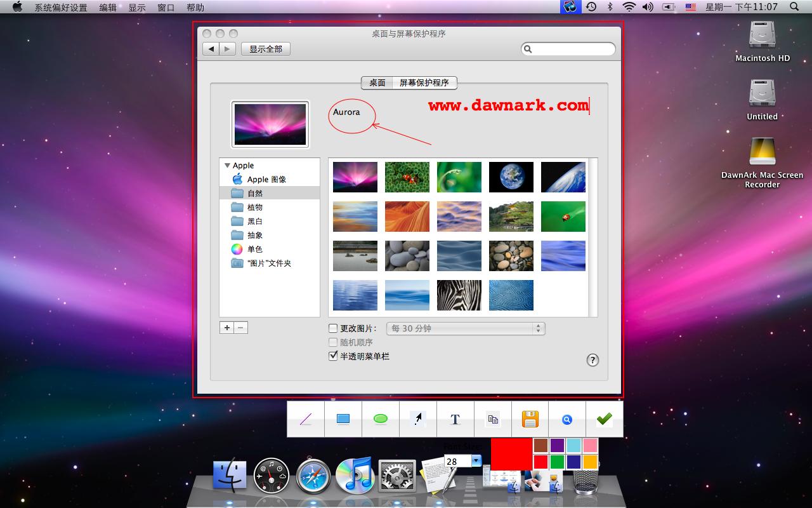Click the + button to add a folder
The image size is (812, 508).
tap(226, 327)
